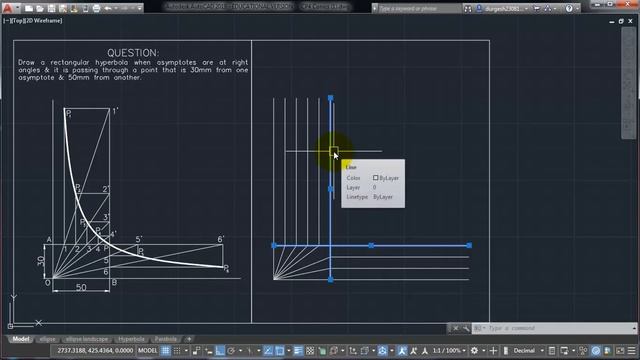Click the Redo arrow icon

tap(124, 8)
